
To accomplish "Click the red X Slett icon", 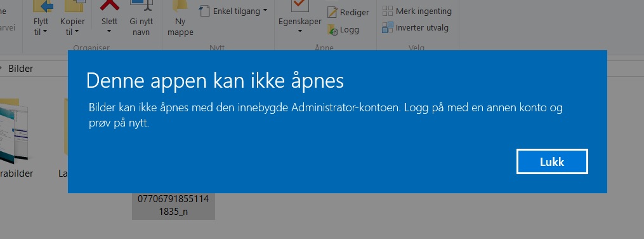I will [110, 5].
